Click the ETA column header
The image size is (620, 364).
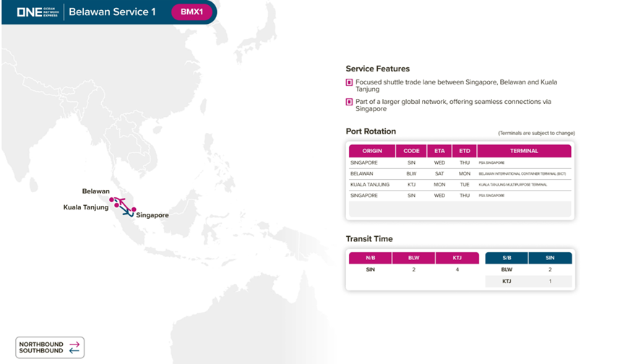[439, 151]
